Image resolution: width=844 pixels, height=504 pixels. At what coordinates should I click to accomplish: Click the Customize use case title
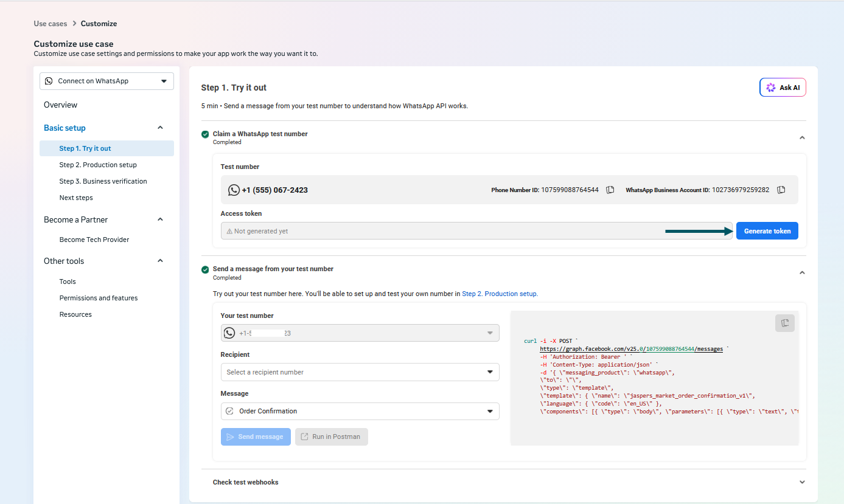[x=74, y=44]
